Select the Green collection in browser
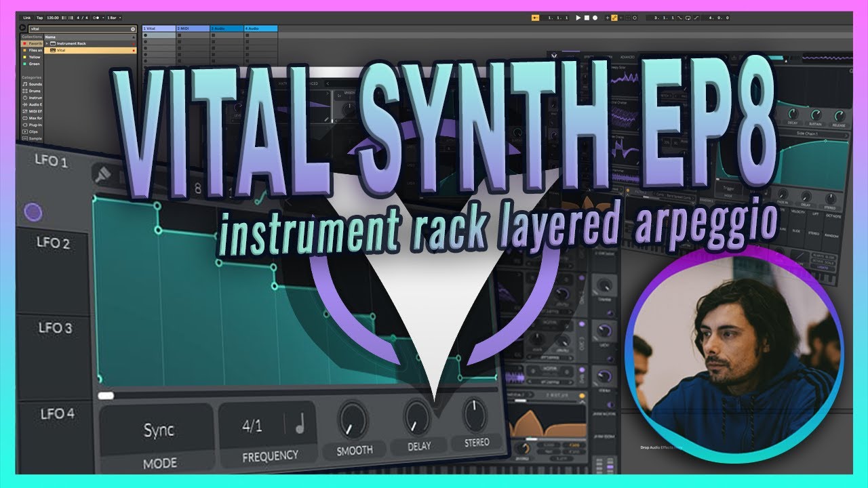 point(32,64)
